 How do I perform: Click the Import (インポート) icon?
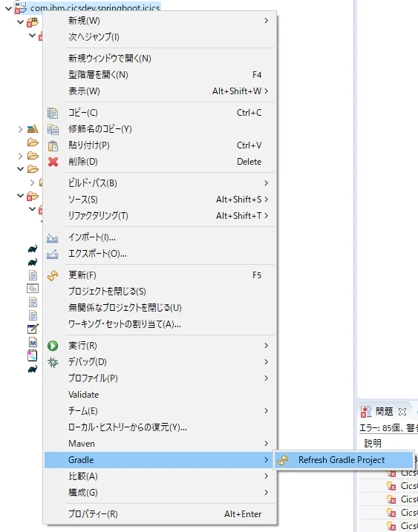click(x=52, y=238)
